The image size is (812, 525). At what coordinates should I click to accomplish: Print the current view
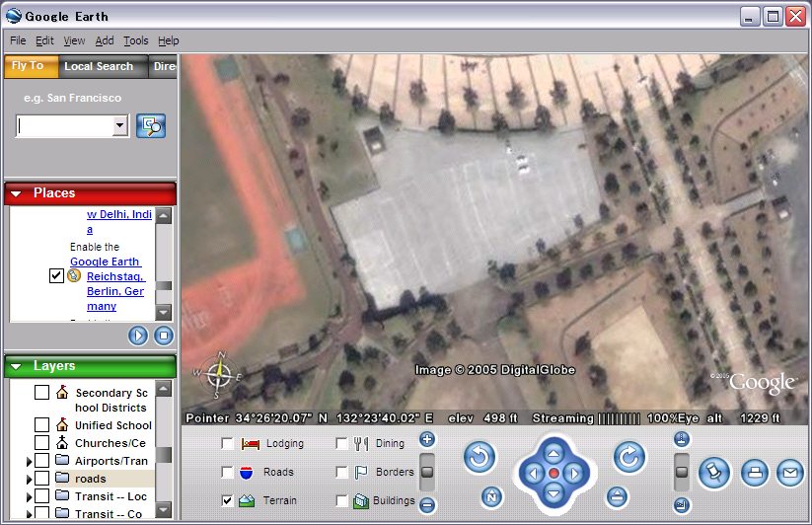754,473
